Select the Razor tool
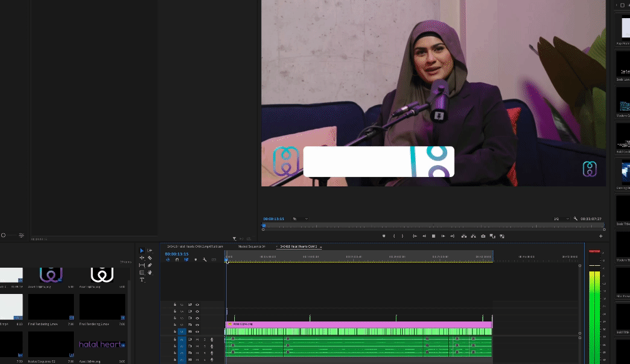 (150, 258)
